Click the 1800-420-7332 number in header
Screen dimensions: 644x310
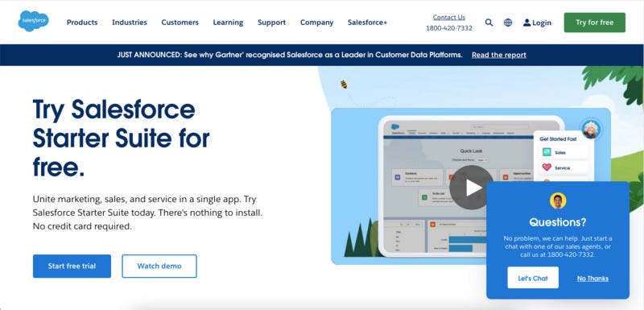coord(449,28)
